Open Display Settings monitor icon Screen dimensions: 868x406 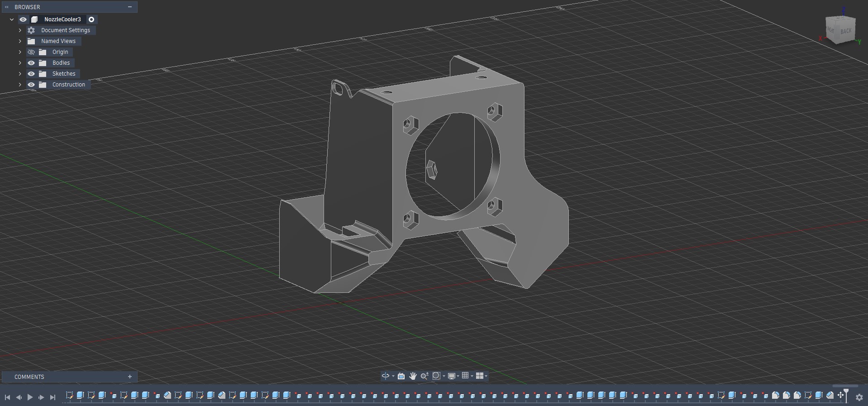(x=451, y=376)
